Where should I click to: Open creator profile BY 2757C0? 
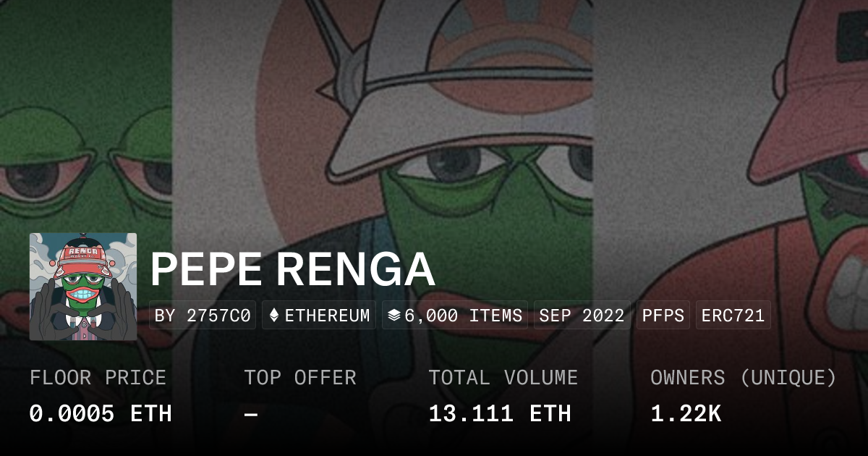tap(203, 316)
